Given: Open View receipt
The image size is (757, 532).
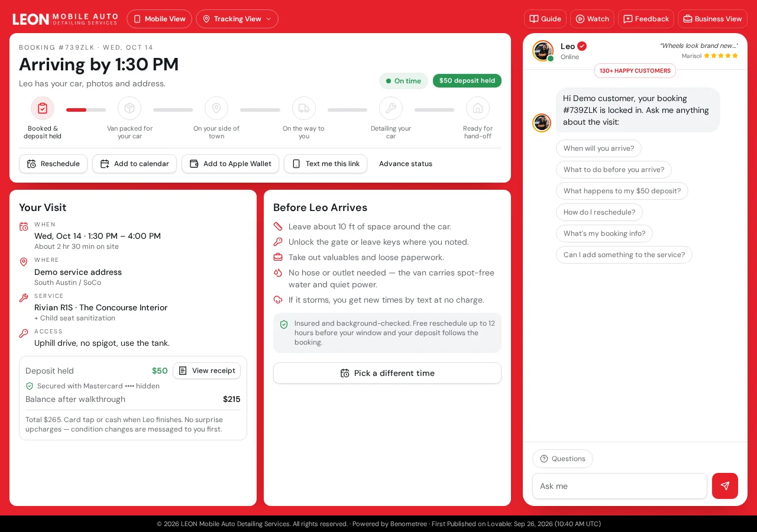Looking at the screenshot, I should 206,371.
